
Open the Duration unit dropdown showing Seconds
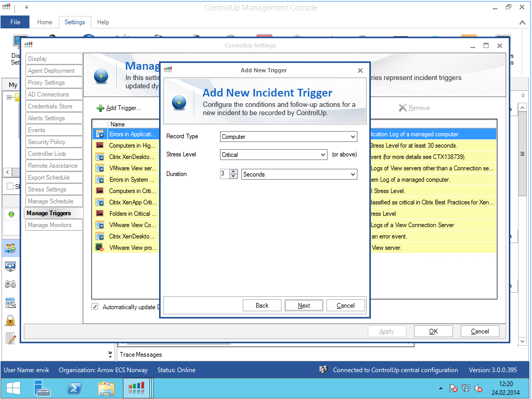click(353, 174)
